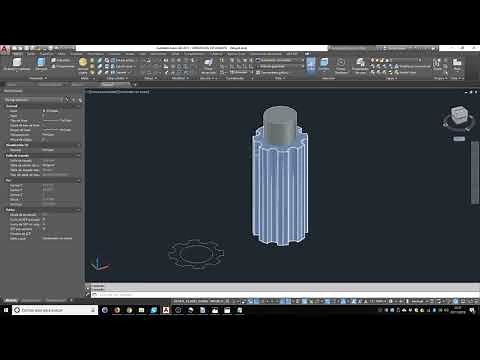Select the 2D gear profile outline

click(x=196, y=254)
